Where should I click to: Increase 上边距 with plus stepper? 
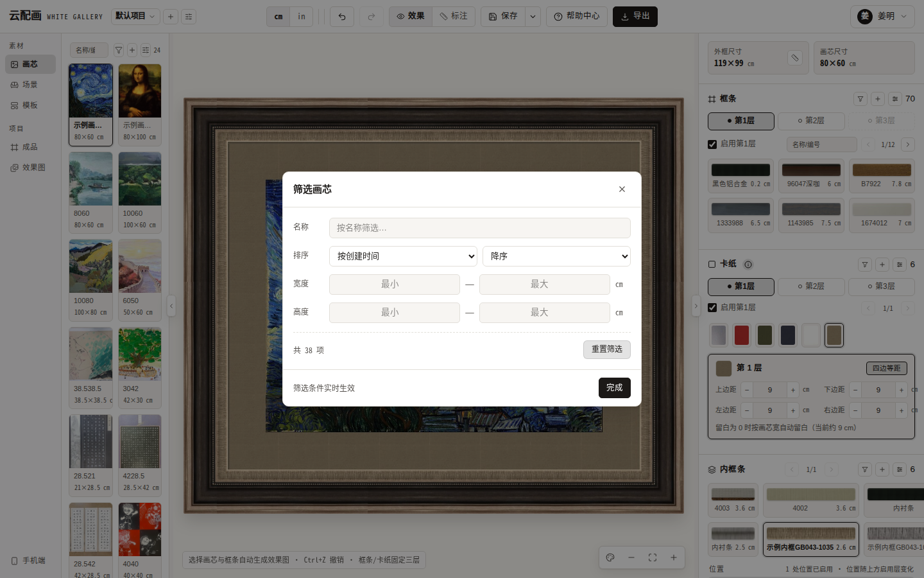(x=793, y=390)
